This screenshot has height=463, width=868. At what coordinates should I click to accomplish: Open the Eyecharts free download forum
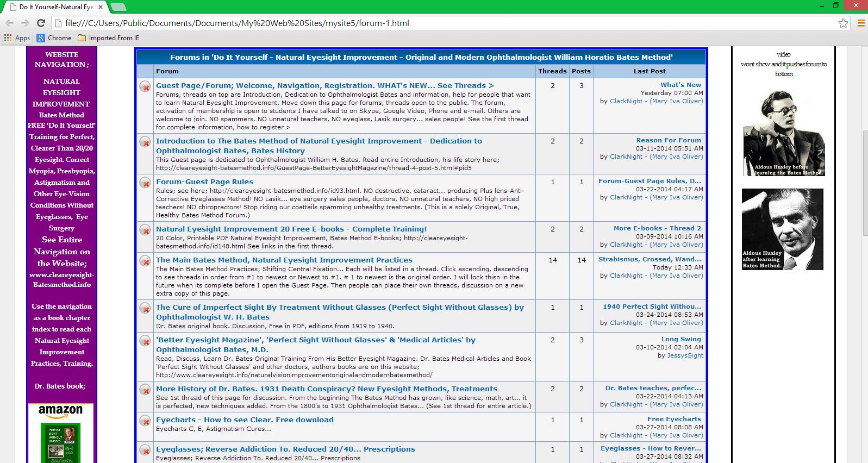pyautogui.click(x=245, y=420)
